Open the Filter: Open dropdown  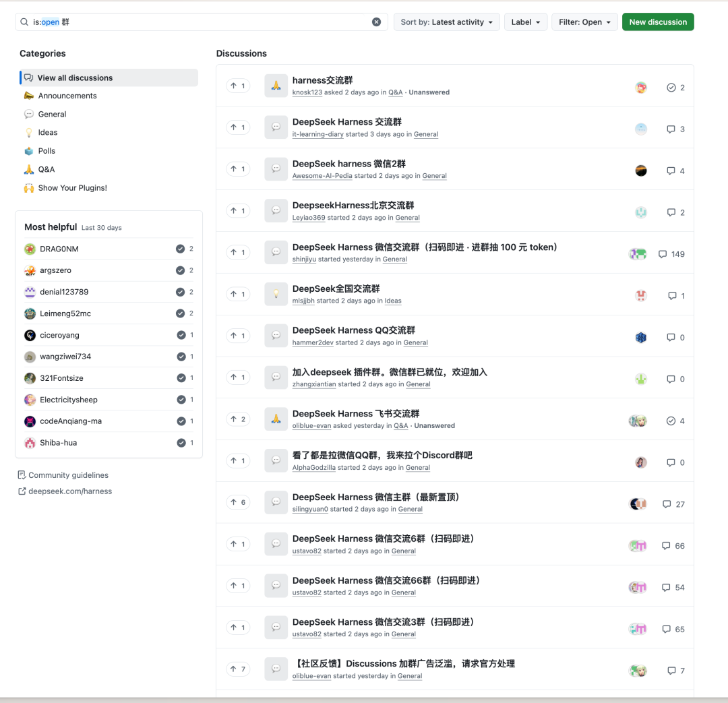click(584, 22)
